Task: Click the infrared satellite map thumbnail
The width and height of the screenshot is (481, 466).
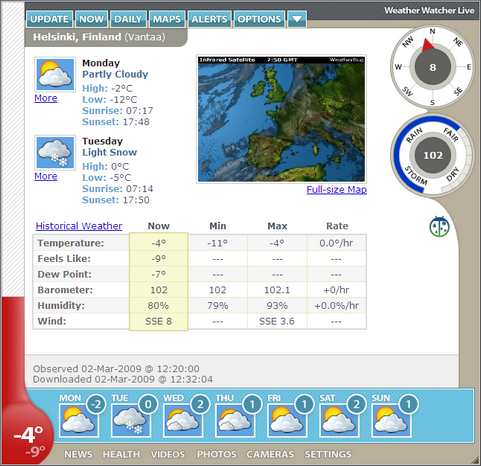Action: click(x=281, y=119)
